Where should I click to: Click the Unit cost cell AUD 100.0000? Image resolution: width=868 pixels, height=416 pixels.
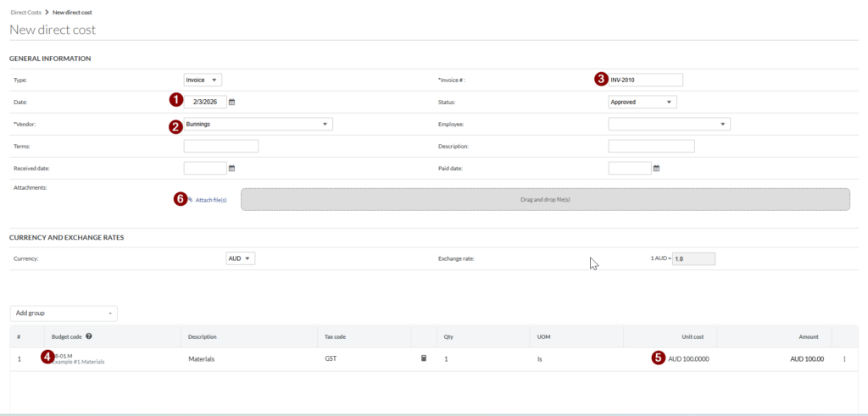click(x=687, y=359)
